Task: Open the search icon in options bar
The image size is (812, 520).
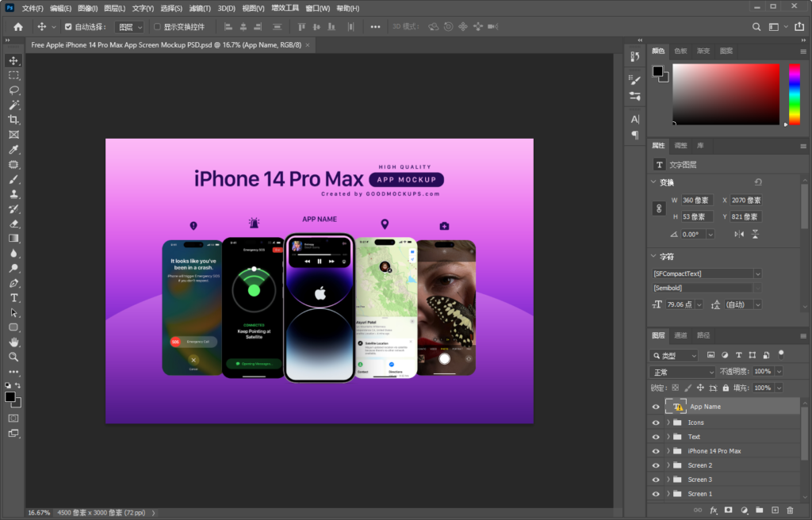Action: coord(756,27)
